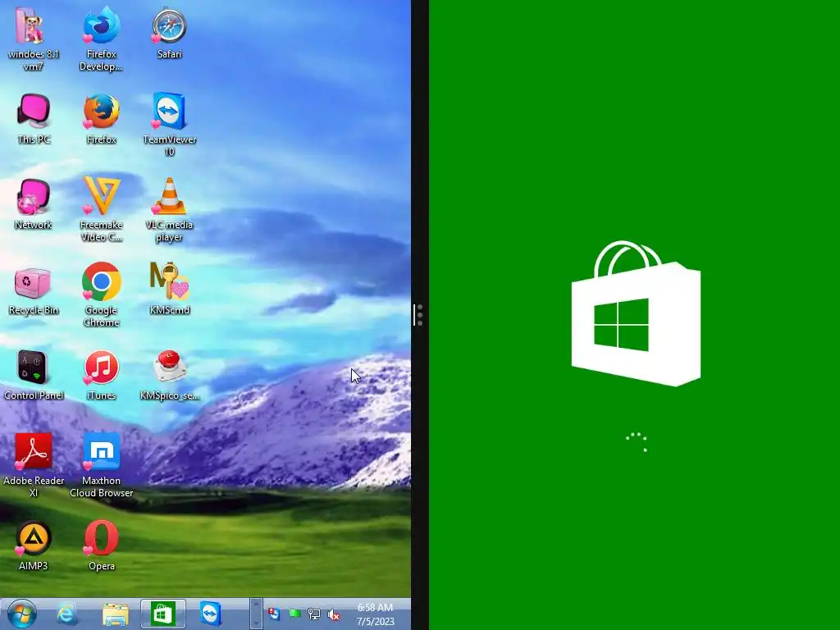Click the taskbar toolbar scroll-down arrow
Viewport: 840px width, 630px height.
[256, 622]
